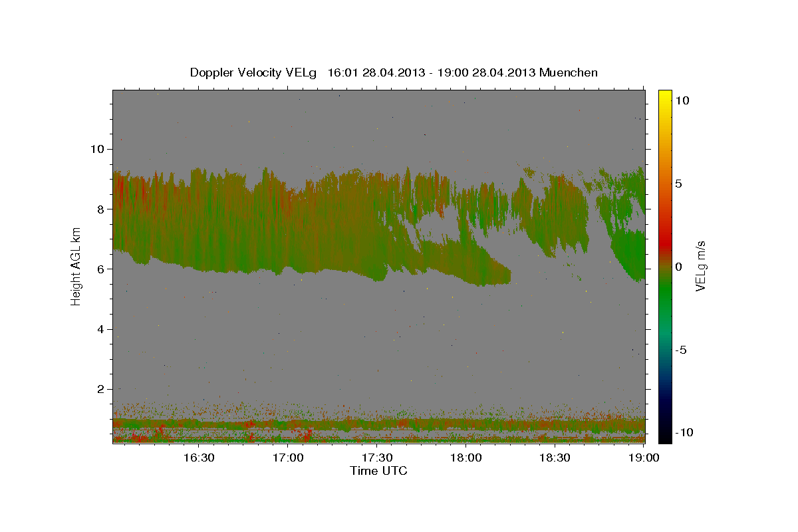Viewport: 798px width, 532px height.
Task: Click the height label '10'
Action: click(x=97, y=149)
